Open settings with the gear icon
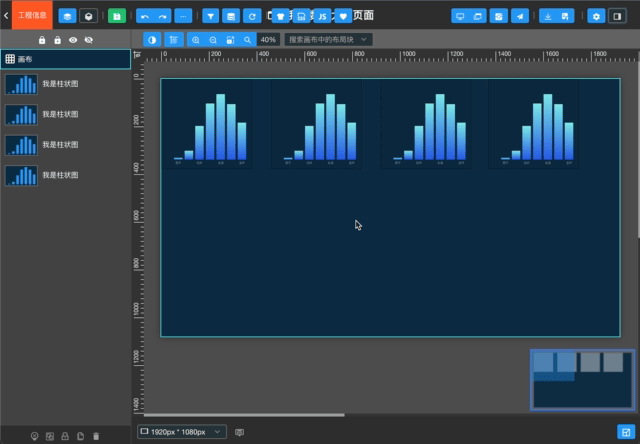Viewport: 640px width, 444px height. 596,16
